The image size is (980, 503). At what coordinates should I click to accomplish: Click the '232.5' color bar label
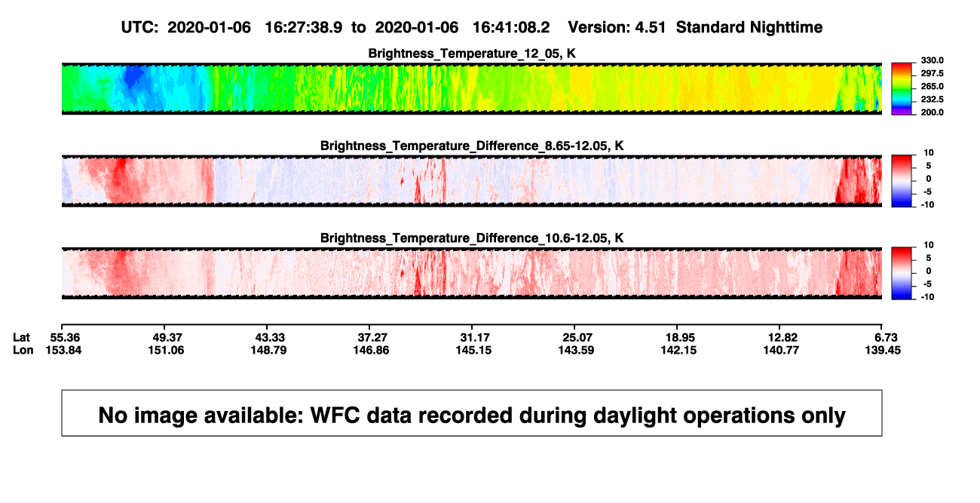point(931,99)
